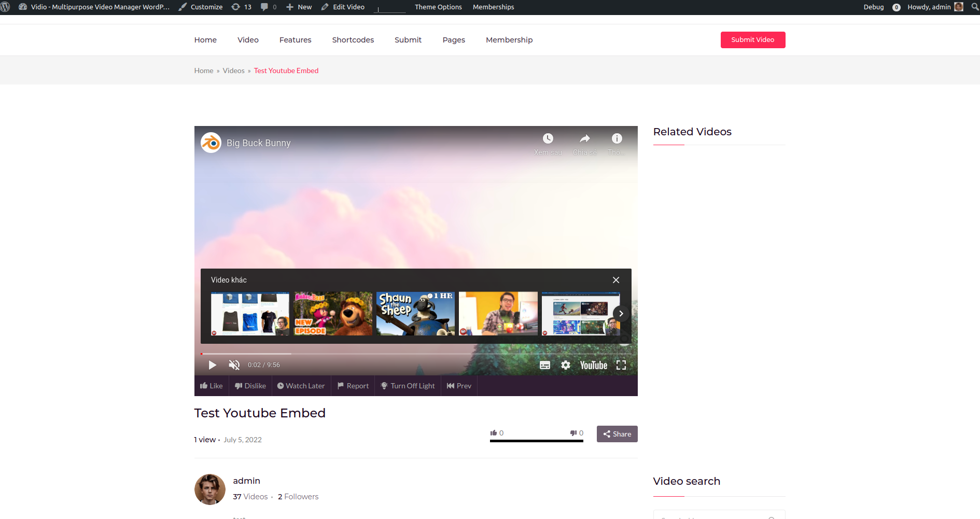Seek on the YouTube progress bar

[x=416, y=354]
